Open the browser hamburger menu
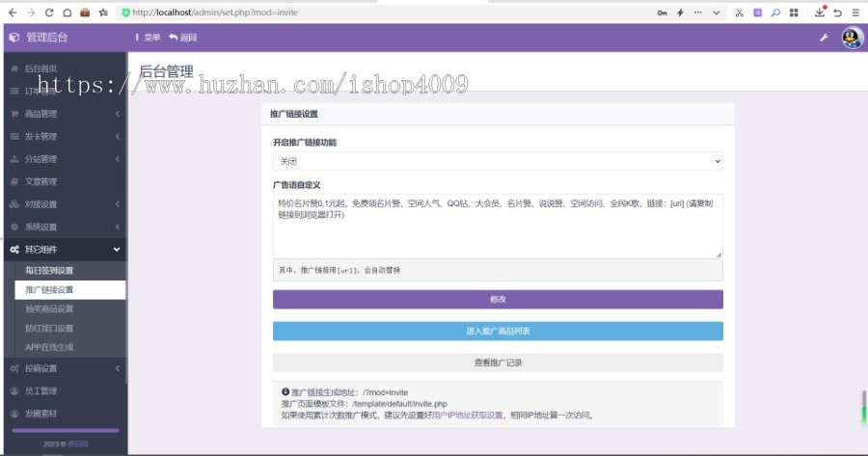 tap(855, 13)
